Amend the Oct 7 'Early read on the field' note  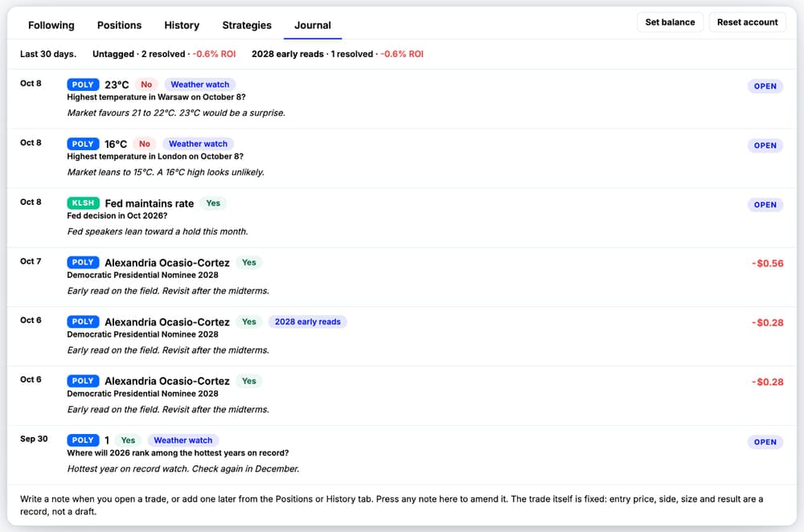[x=168, y=291]
